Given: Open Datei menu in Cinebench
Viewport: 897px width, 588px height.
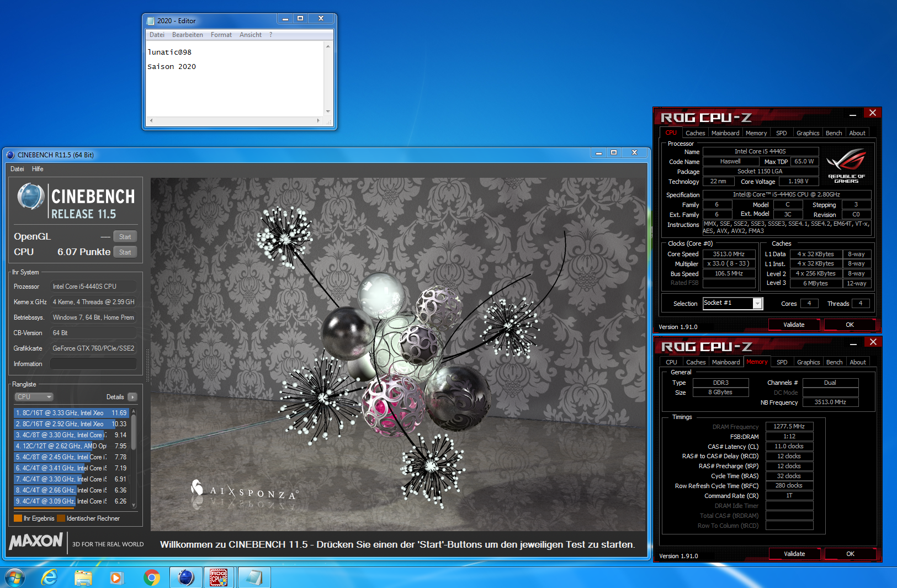Looking at the screenshot, I should tap(17, 169).
